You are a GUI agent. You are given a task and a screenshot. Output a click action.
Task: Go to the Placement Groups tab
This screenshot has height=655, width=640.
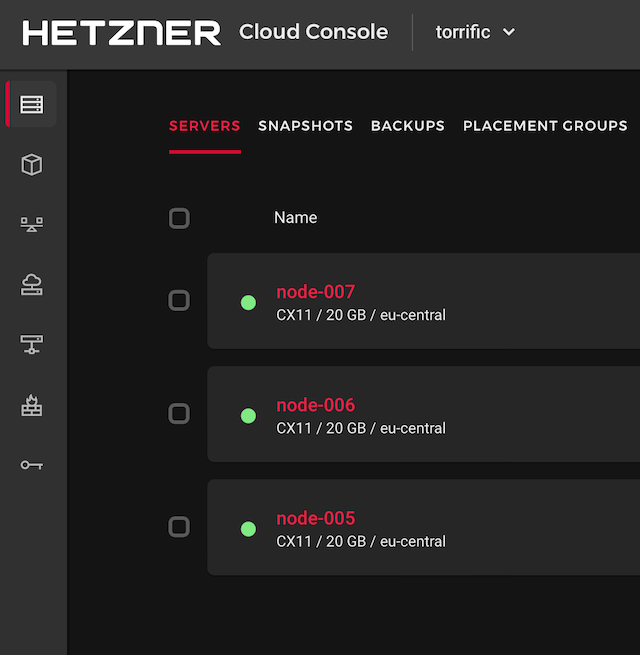point(545,126)
